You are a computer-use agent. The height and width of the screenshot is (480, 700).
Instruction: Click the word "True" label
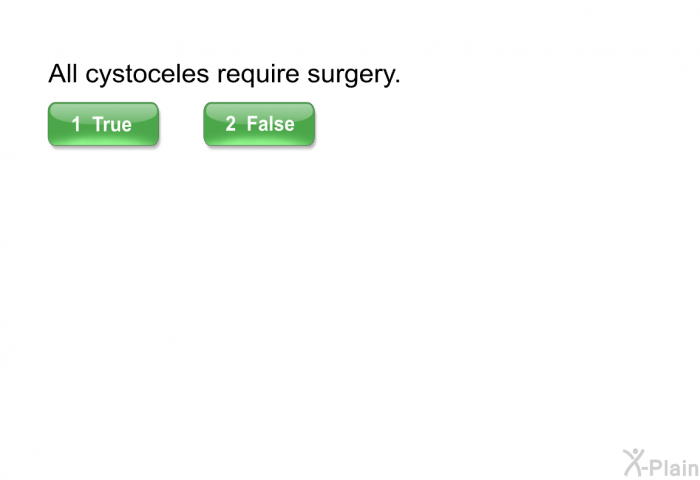[112, 124]
